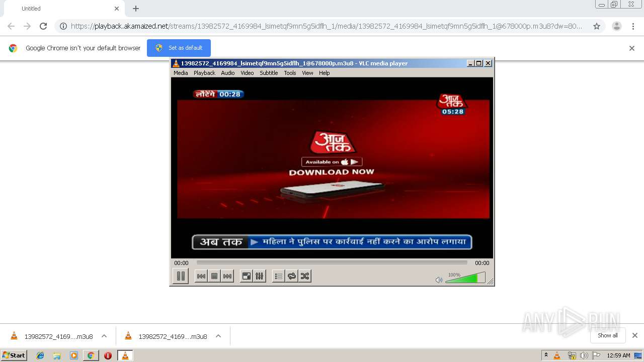This screenshot has height=362, width=644.
Task: Open the Media menu in VLC
Action: (x=181, y=73)
